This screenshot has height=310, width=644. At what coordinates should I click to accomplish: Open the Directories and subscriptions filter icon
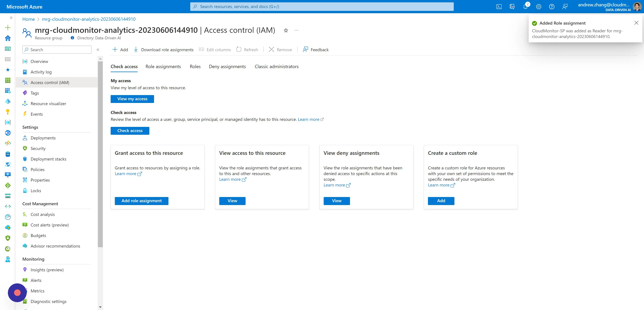tap(512, 7)
